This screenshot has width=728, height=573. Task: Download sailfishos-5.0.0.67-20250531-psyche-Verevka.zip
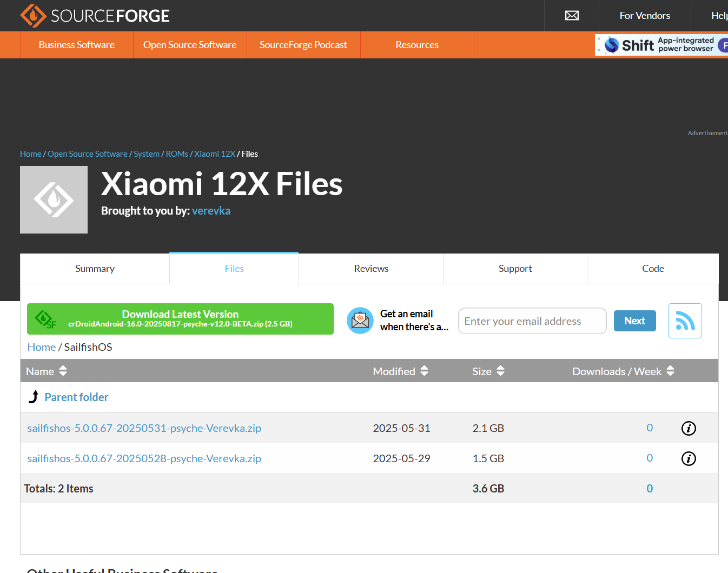(x=144, y=428)
